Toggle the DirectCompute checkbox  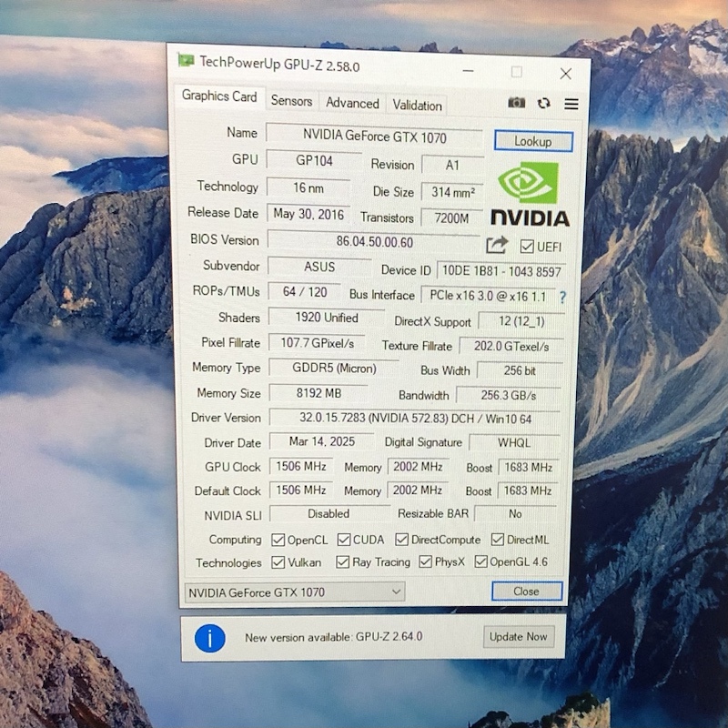coord(401,540)
